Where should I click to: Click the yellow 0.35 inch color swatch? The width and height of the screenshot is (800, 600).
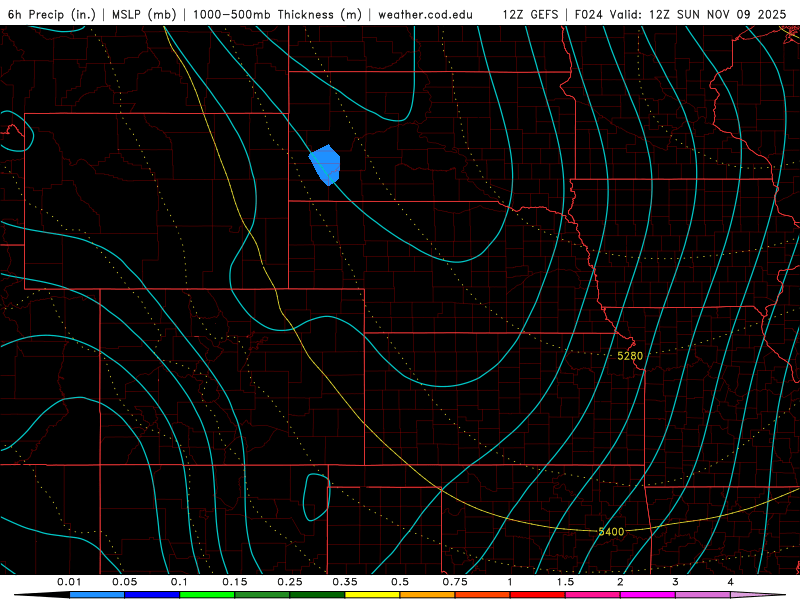click(372, 595)
